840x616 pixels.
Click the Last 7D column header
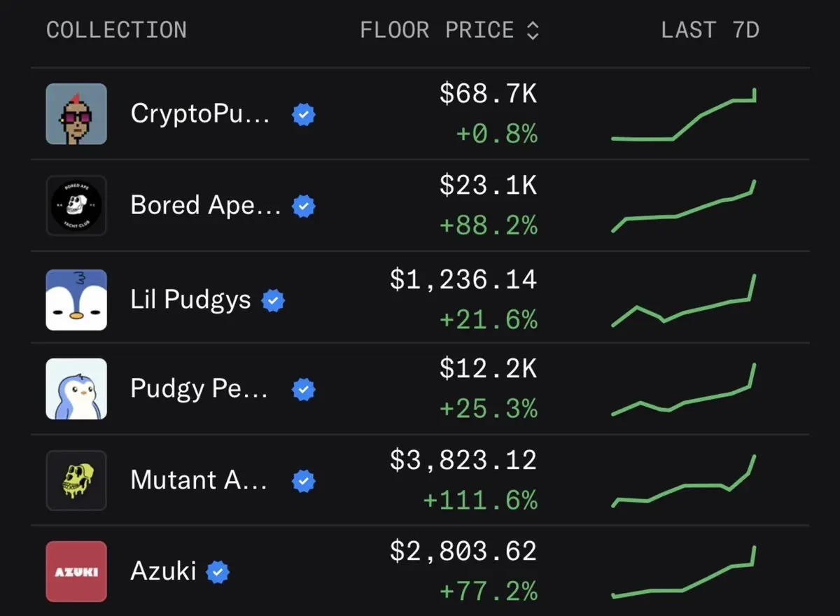(x=710, y=31)
